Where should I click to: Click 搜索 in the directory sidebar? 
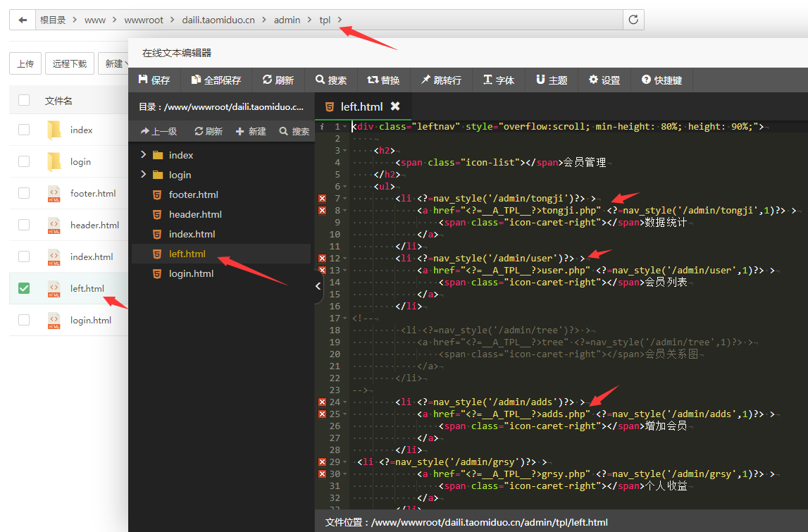pyautogui.click(x=294, y=132)
